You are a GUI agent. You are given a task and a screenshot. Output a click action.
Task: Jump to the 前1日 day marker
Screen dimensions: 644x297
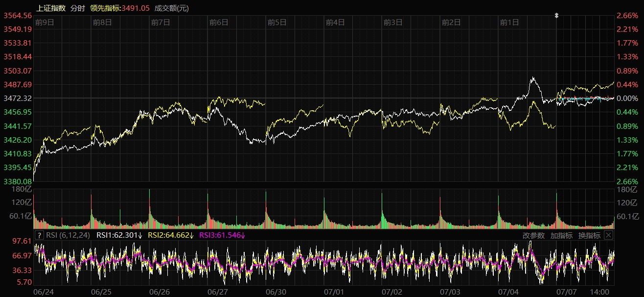click(509, 22)
